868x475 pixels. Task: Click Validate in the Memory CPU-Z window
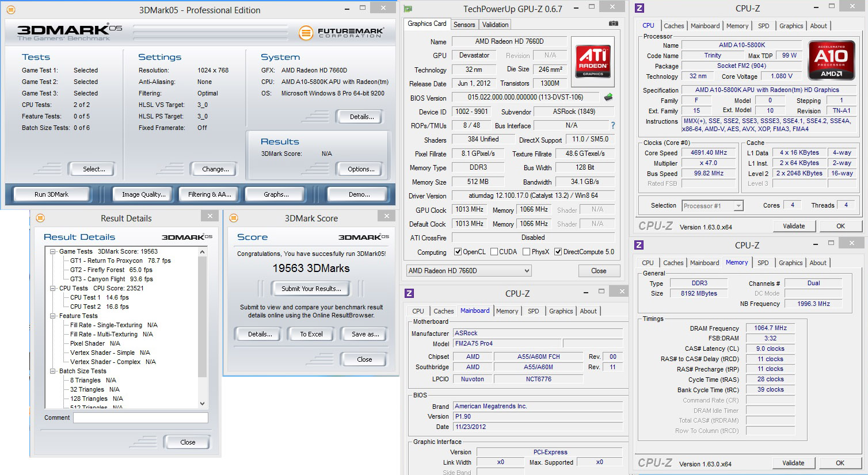pos(793,463)
